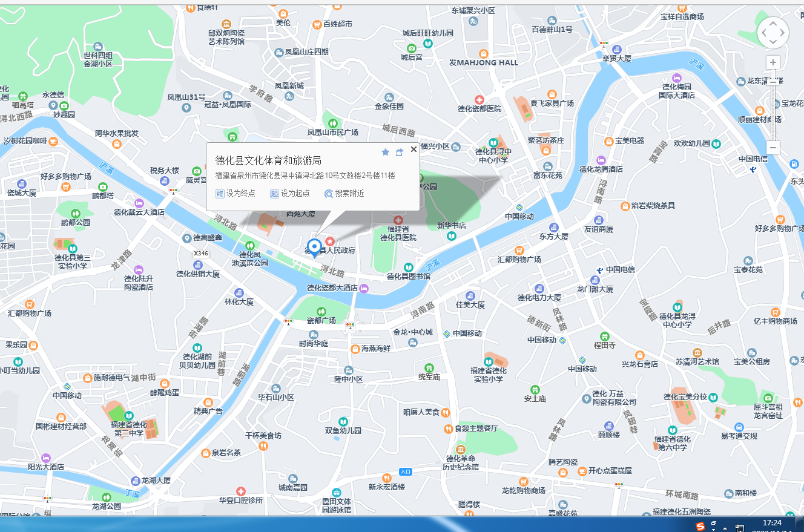
Task: Pan map up with the compass arrow
Action: (x=773, y=22)
